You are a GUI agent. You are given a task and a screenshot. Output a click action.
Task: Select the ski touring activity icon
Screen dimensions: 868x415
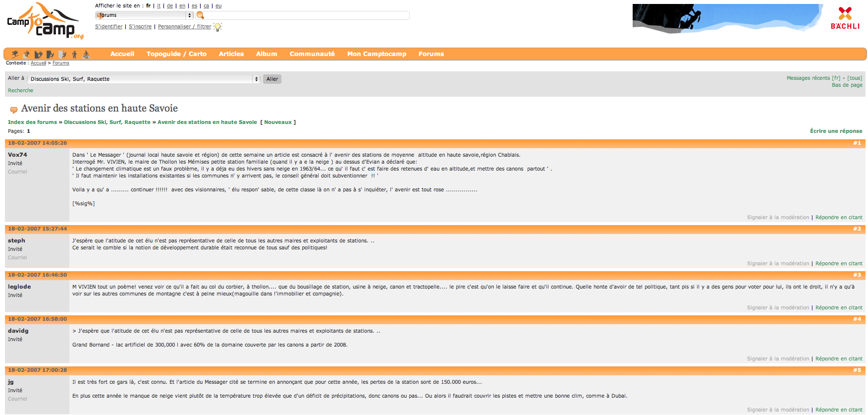(x=15, y=54)
